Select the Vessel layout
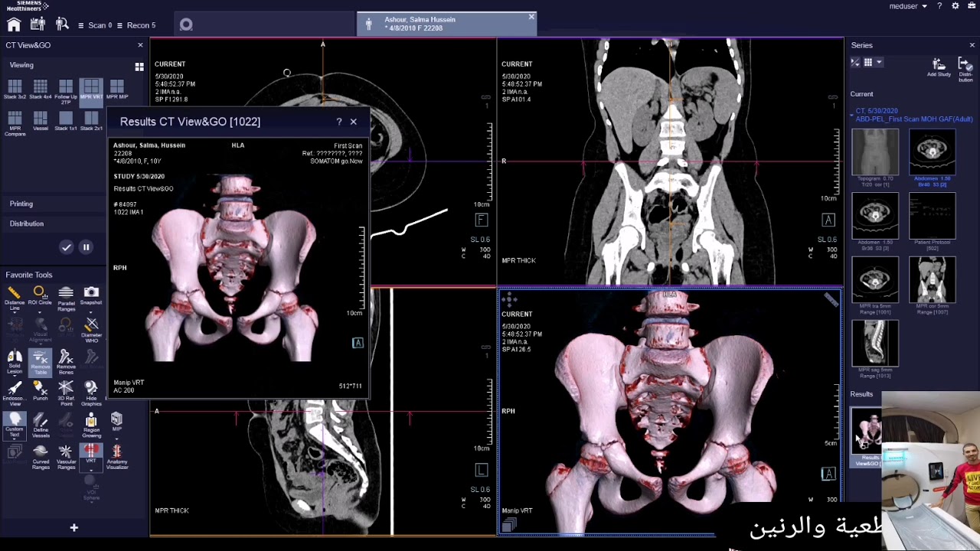980x551 pixels. [x=40, y=121]
